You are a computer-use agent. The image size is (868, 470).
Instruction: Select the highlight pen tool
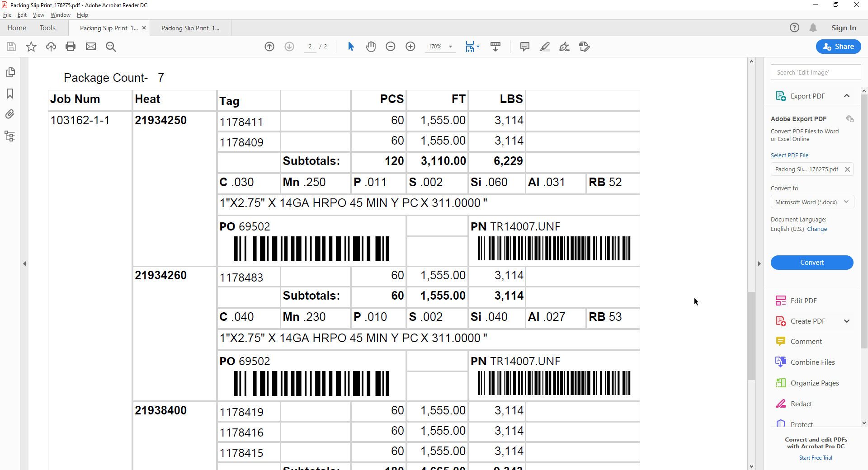pyautogui.click(x=545, y=47)
